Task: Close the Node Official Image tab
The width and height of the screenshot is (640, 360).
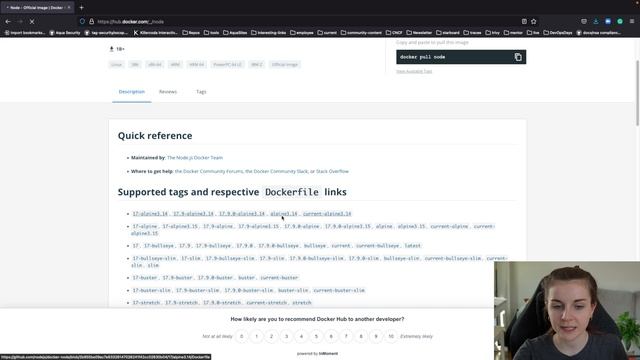Action: pos(69,7)
